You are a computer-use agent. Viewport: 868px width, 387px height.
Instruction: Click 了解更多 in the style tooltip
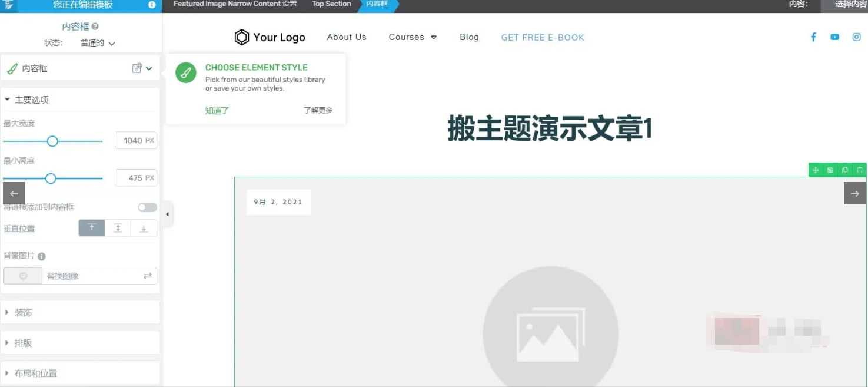click(x=318, y=110)
